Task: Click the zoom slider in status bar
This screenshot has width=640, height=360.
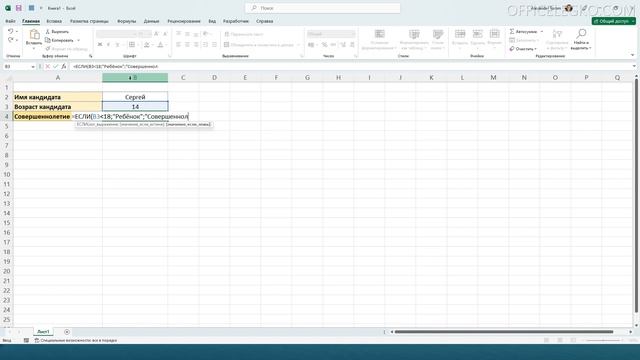Action: [603, 340]
